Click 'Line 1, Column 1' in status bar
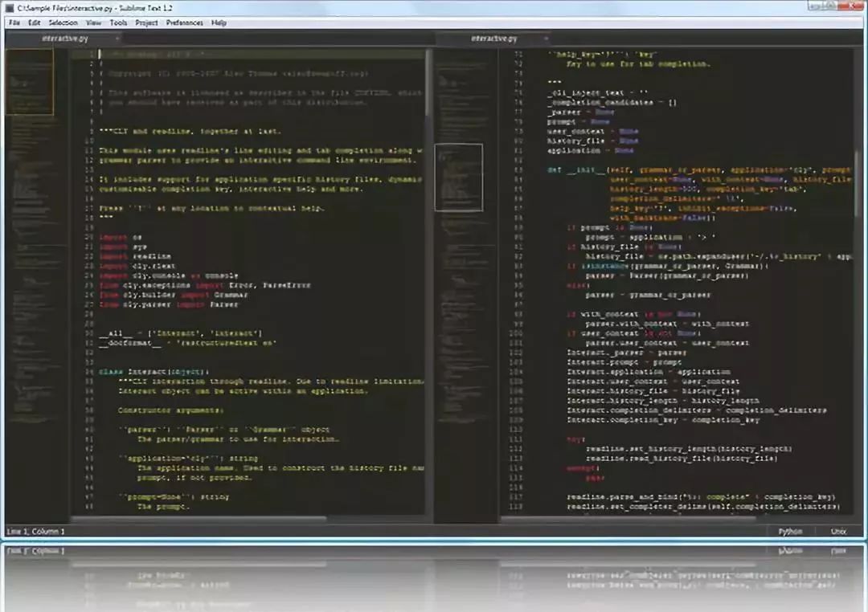The image size is (868, 612). (x=36, y=531)
